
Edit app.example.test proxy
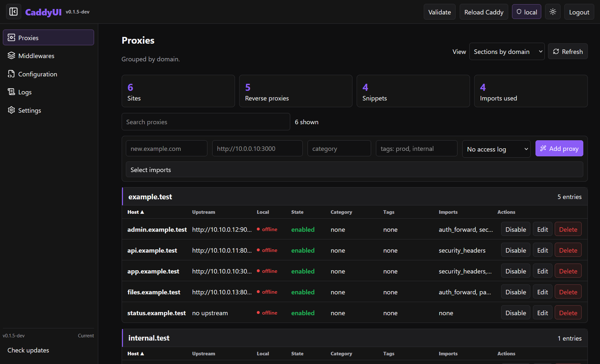(543, 271)
